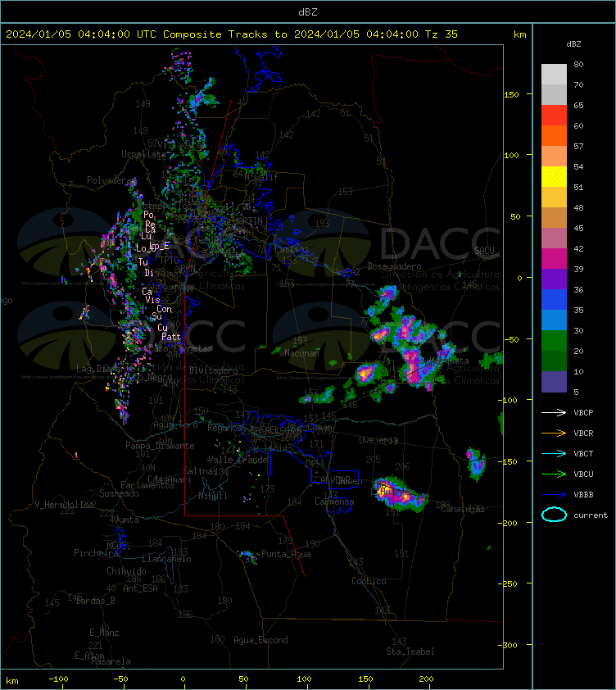616x690 pixels.
Task: Click the 'Pasarela' map label
Action: click(x=111, y=661)
